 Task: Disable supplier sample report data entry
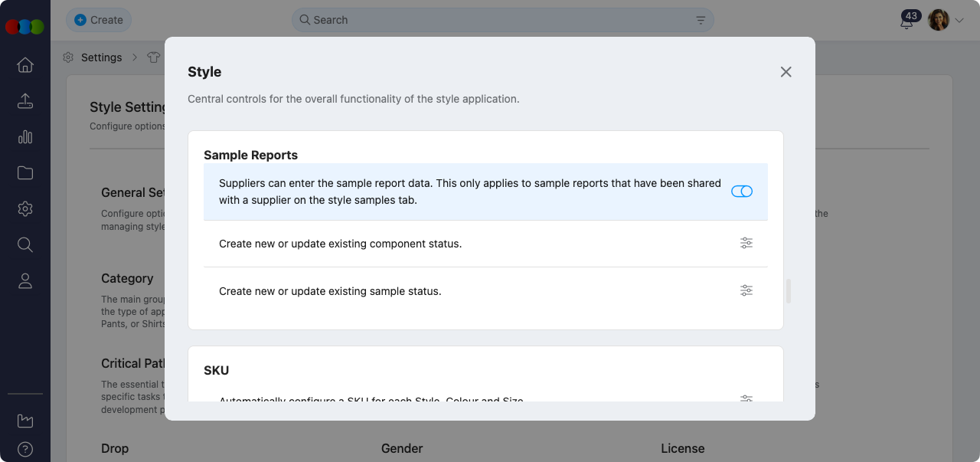coord(742,191)
